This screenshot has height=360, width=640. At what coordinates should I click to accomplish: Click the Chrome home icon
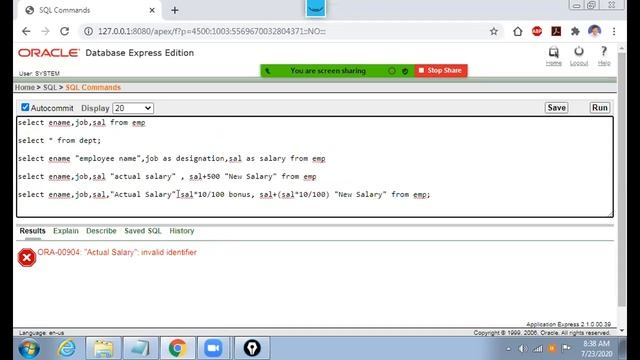518,31
